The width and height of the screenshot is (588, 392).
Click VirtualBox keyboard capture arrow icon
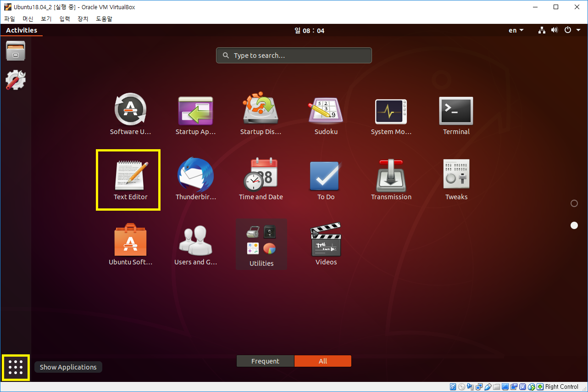tap(540, 387)
